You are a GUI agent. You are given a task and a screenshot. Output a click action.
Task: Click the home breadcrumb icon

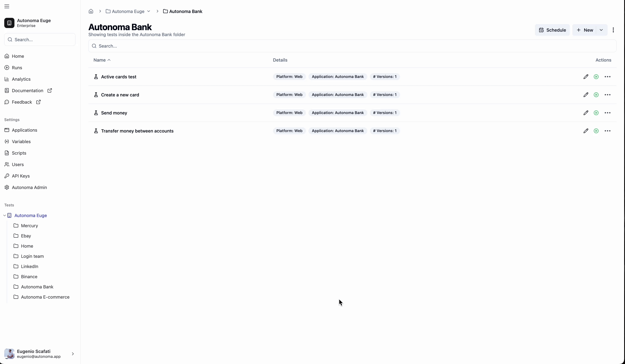click(91, 11)
